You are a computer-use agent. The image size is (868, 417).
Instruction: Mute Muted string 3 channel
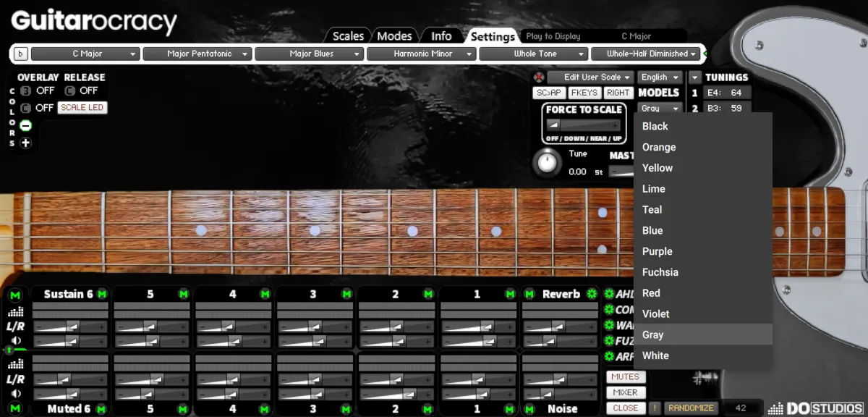(346, 409)
